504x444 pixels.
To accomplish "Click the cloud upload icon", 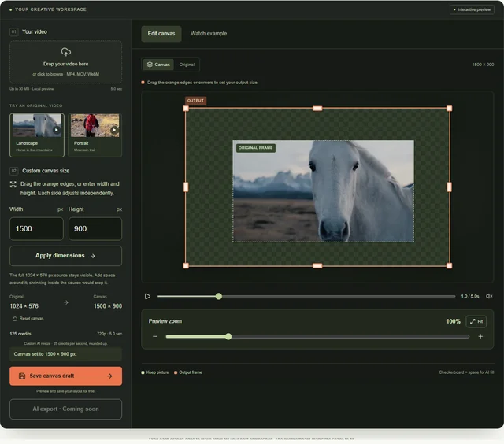I will point(66,52).
